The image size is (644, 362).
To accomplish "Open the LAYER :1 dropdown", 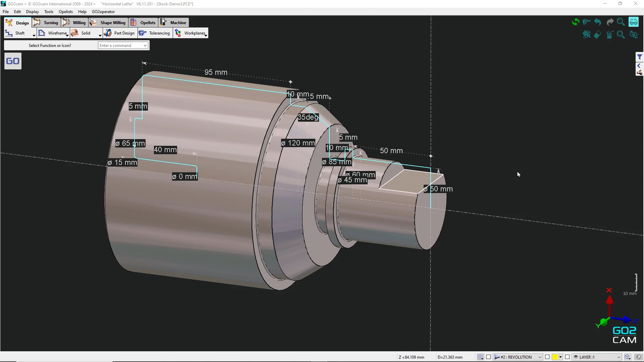I will pos(596,357).
